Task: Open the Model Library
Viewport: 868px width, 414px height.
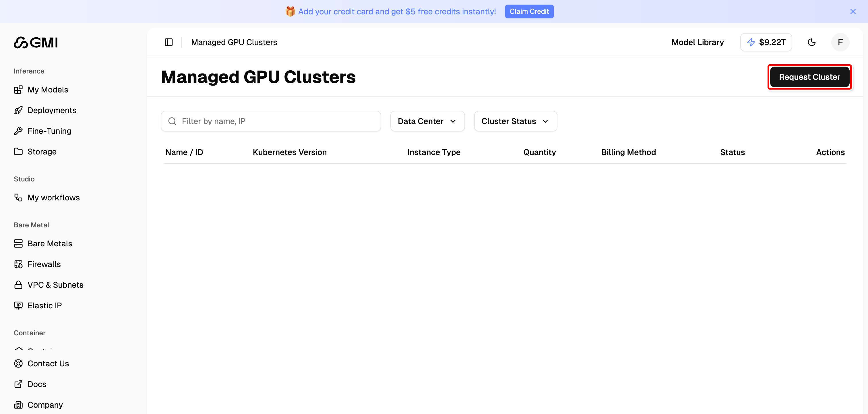Action: 697,42
